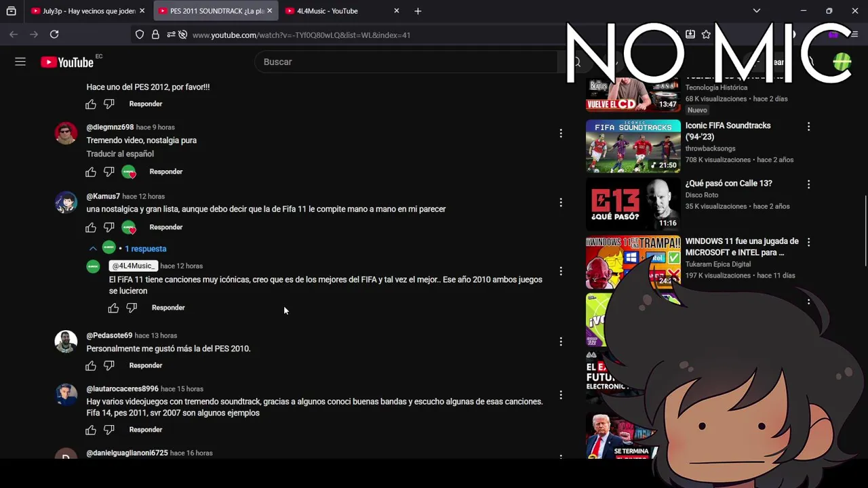Bookmark this page using the star icon
Viewport: 868px width, 488px height.
coord(706,35)
